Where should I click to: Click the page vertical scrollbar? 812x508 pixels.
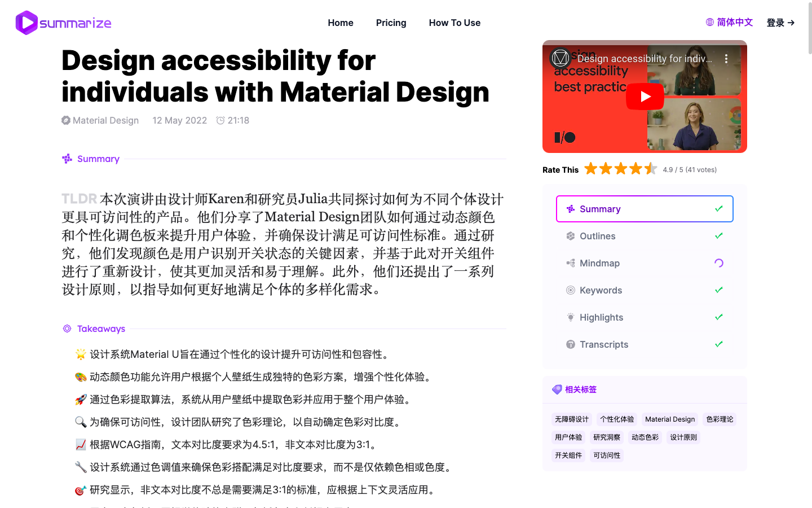pyautogui.click(x=810, y=28)
